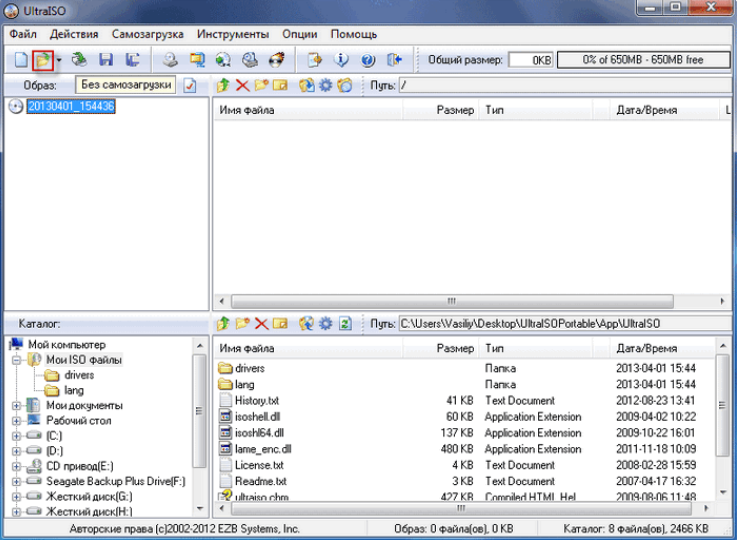The height and width of the screenshot is (540, 737).
Task: Click rename icon in image toolbar
Action: (280, 85)
